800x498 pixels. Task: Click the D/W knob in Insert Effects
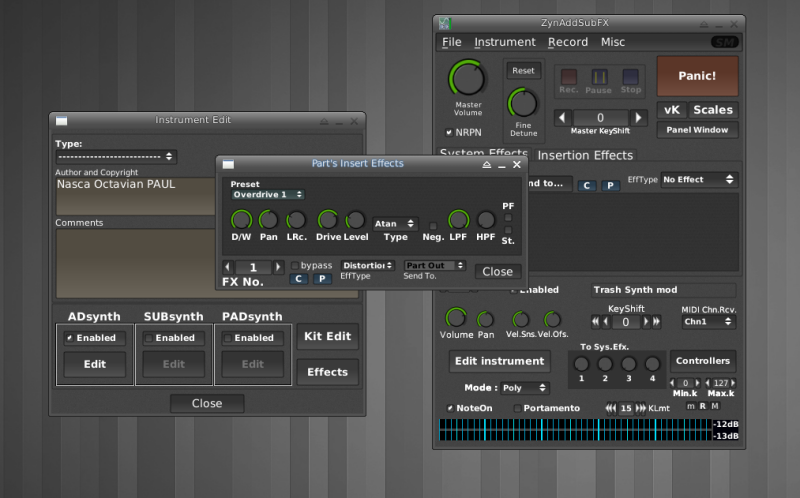tap(240, 220)
